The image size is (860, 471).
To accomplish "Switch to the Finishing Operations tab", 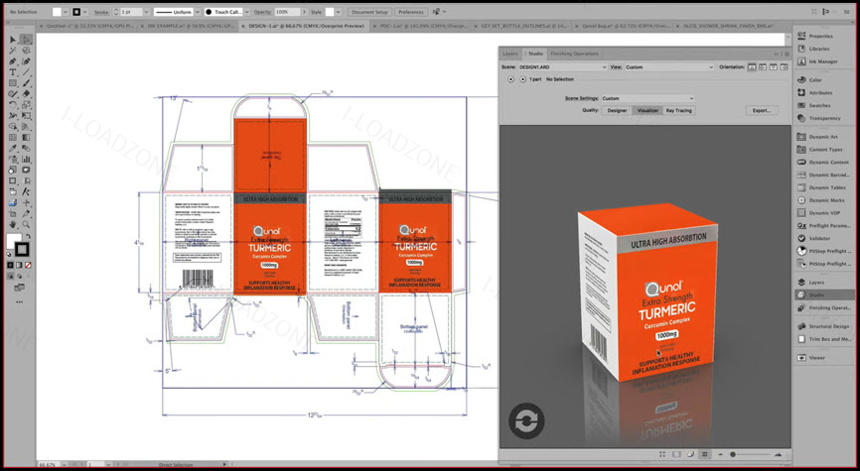I will [x=574, y=54].
